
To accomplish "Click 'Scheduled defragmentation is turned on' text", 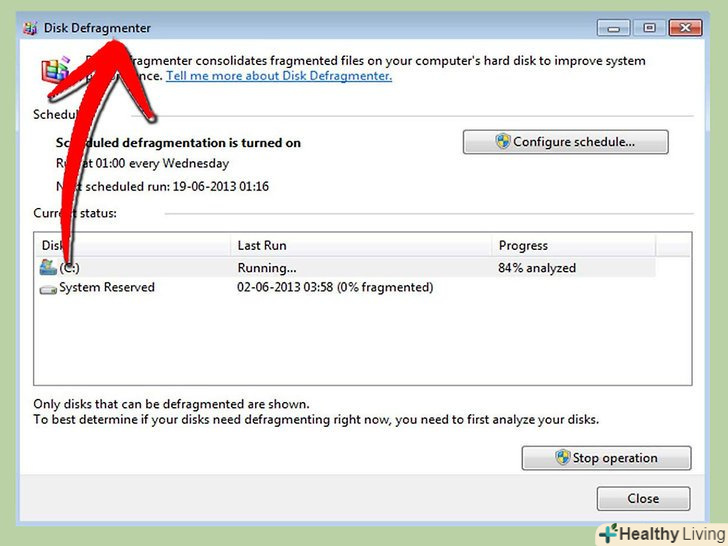I will click(178, 143).
